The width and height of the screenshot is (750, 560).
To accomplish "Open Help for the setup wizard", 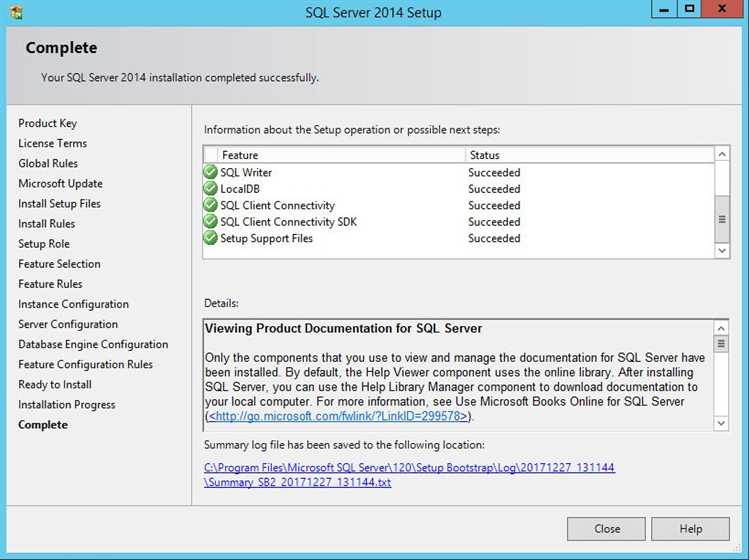I will (x=690, y=528).
